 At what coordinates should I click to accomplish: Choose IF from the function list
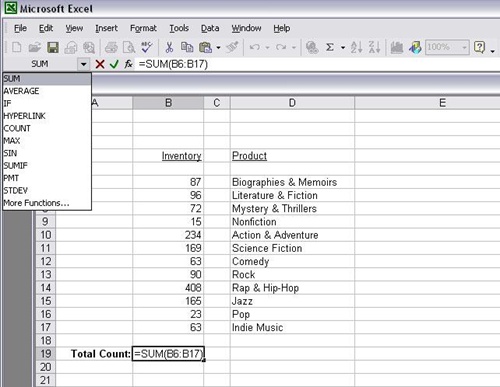(x=47, y=103)
